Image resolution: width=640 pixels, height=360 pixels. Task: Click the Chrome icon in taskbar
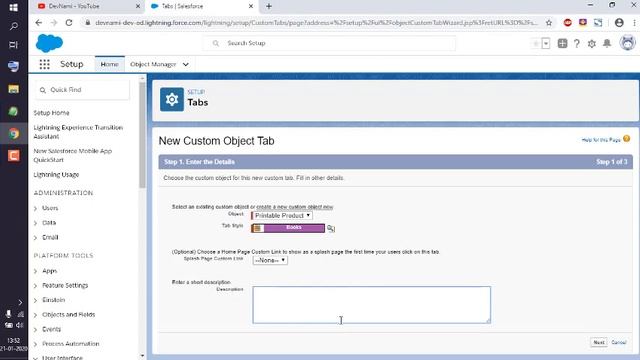point(13,134)
